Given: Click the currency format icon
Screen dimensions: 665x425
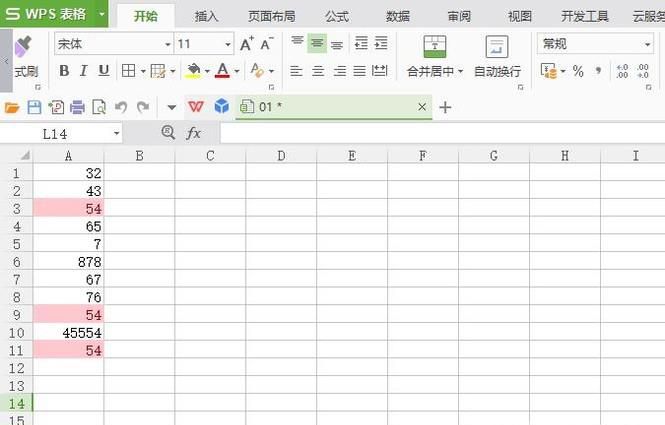Looking at the screenshot, I should pos(548,71).
